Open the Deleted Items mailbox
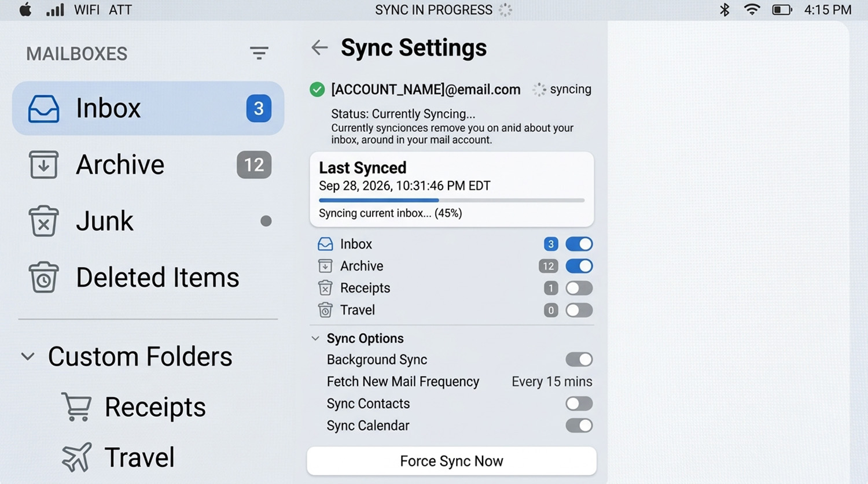The height and width of the screenshot is (484, 868). click(x=148, y=277)
